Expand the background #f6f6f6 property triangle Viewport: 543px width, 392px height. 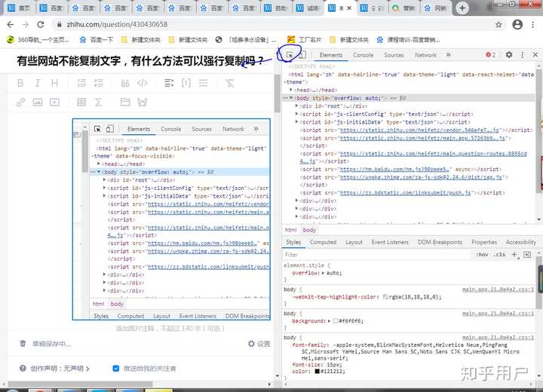tap(330, 321)
